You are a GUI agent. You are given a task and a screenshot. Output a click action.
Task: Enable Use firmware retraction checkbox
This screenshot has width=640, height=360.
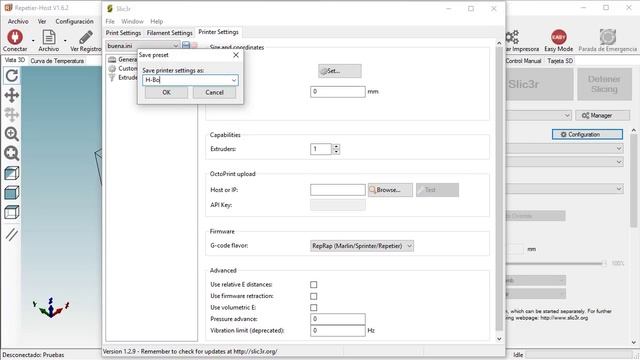313,296
